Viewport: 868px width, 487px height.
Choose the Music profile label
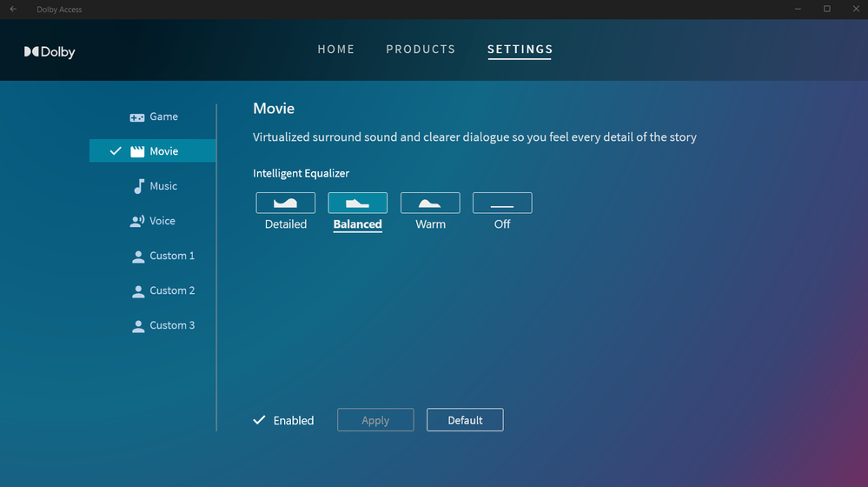163,185
